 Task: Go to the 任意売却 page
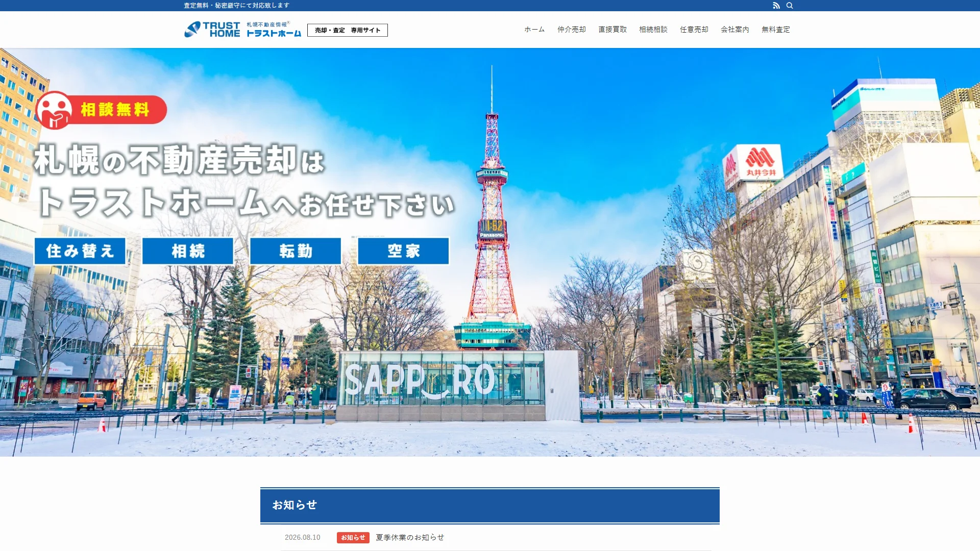tap(694, 30)
